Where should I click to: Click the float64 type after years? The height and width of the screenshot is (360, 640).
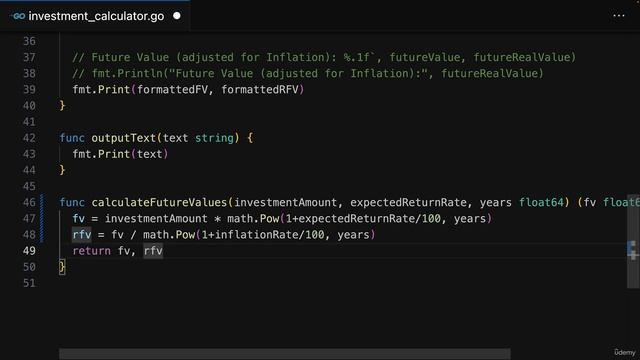point(541,202)
